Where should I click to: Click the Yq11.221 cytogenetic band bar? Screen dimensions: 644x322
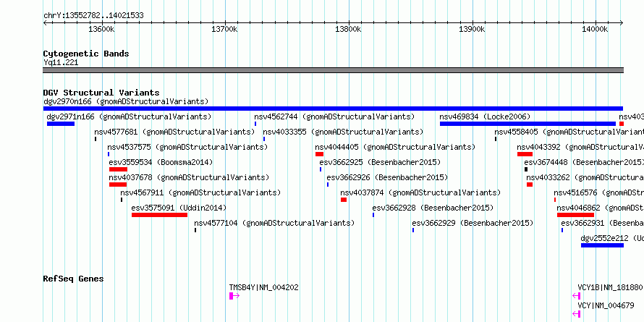click(333, 70)
